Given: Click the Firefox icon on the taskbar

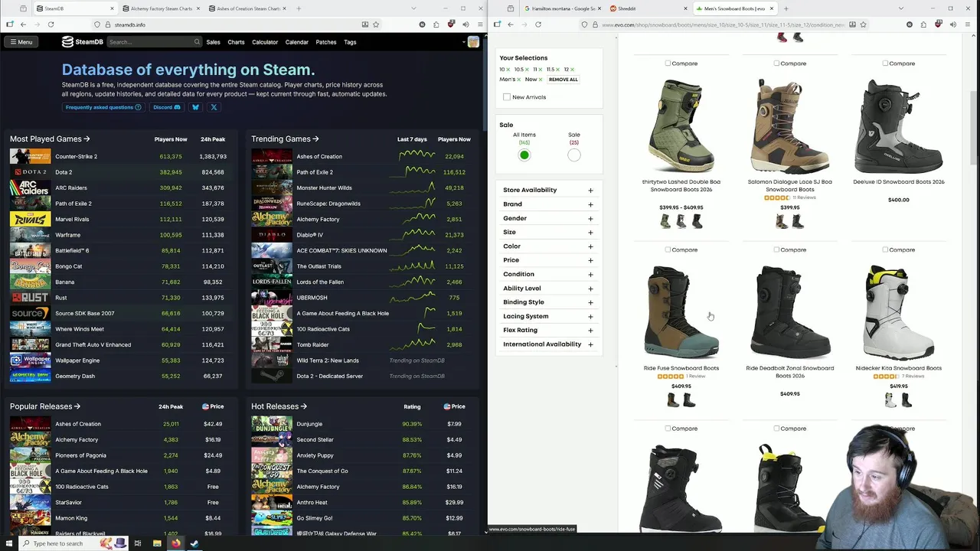Looking at the screenshot, I should pyautogui.click(x=175, y=543).
